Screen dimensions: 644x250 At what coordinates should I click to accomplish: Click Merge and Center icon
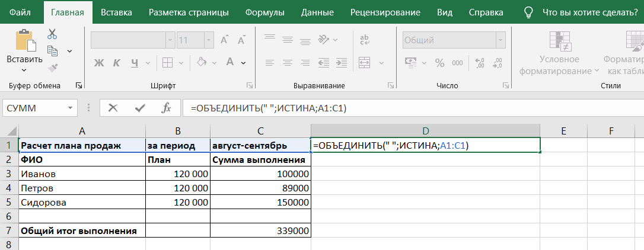365,63
